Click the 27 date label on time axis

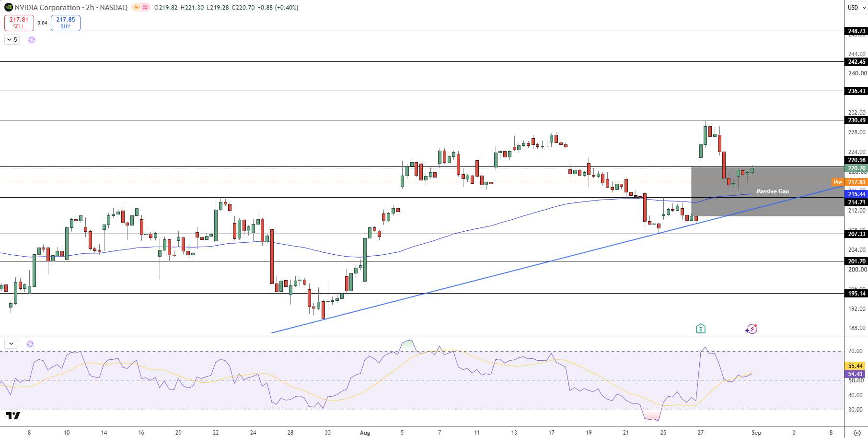click(x=701, y=433)
